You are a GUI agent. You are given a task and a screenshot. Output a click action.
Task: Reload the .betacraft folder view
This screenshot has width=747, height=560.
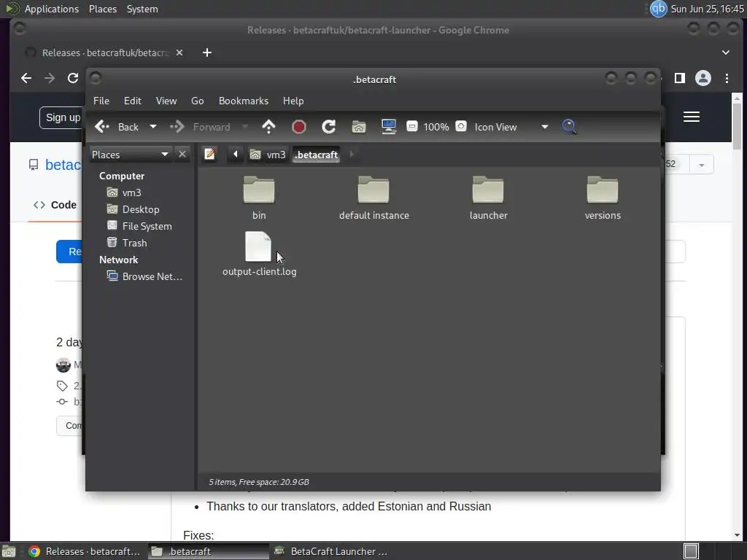click(x=329, y=127)
